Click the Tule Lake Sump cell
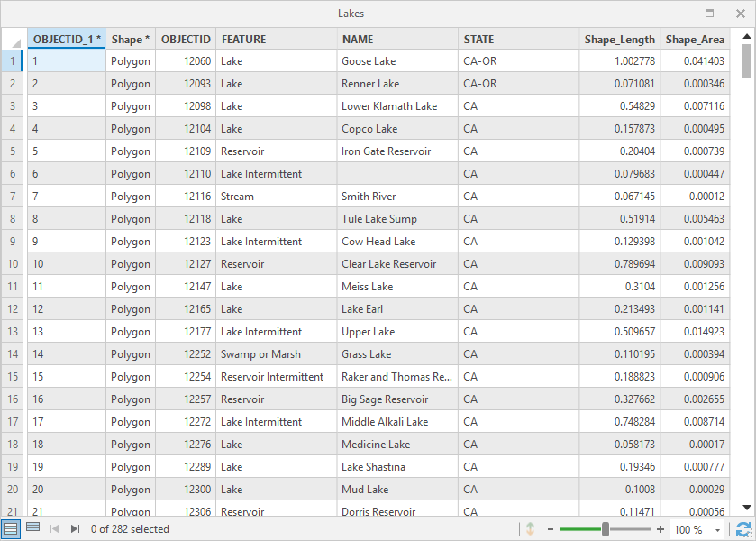The width and height of the screenshot is (756, 541). (x=397, y=219)
